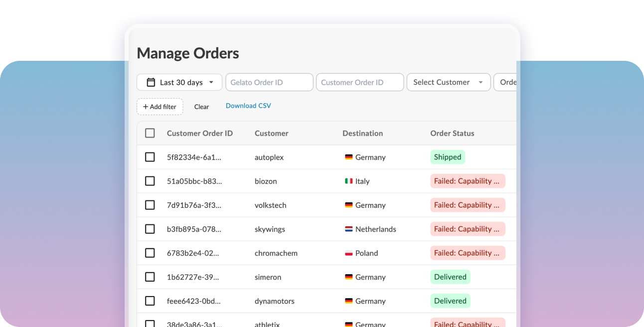Open the Select Customer dropdown
This screenshot has height=327, width=644.
pyautogui.click(x=449, y=82)
